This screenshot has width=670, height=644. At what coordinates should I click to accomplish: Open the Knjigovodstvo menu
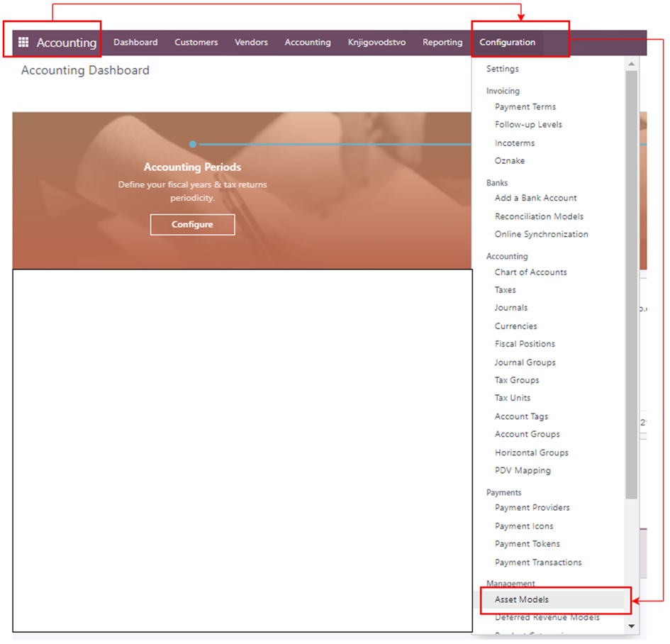click(376, 43)
